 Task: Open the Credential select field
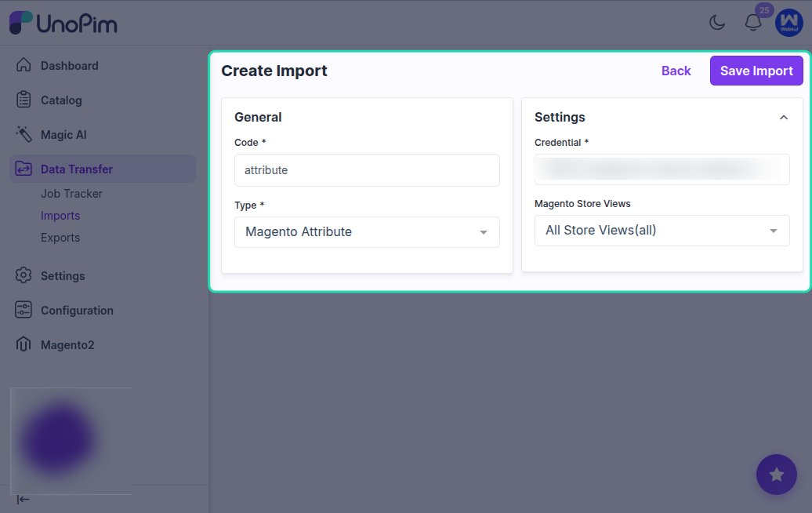coord(662,169)
